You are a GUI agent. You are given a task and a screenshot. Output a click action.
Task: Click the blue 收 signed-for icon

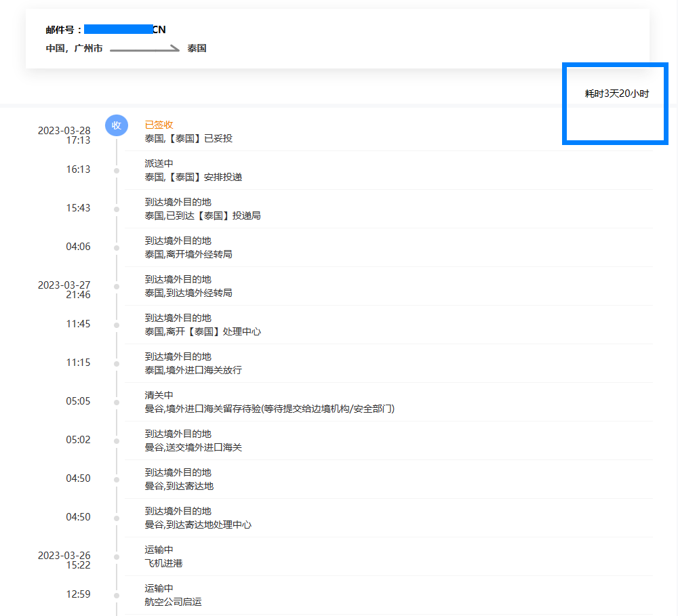(x=117, y=125)
